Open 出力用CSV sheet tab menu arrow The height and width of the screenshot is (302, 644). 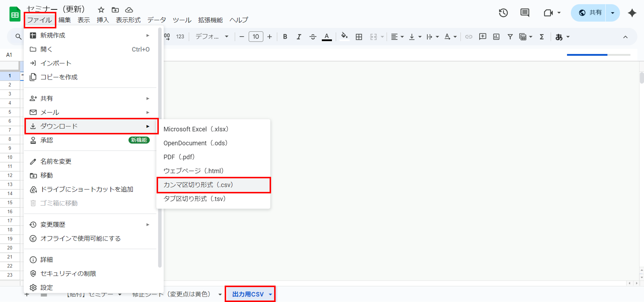click(x=270, y=294)
